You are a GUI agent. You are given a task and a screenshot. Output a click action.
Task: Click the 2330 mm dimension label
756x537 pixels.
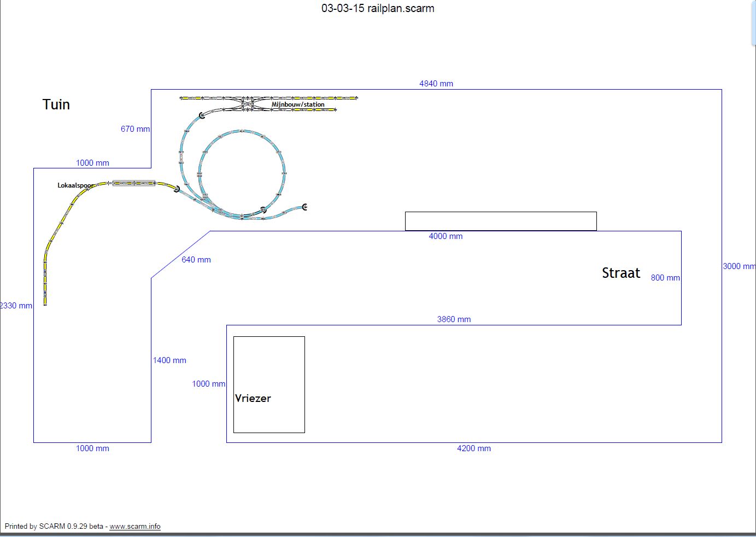16,306
